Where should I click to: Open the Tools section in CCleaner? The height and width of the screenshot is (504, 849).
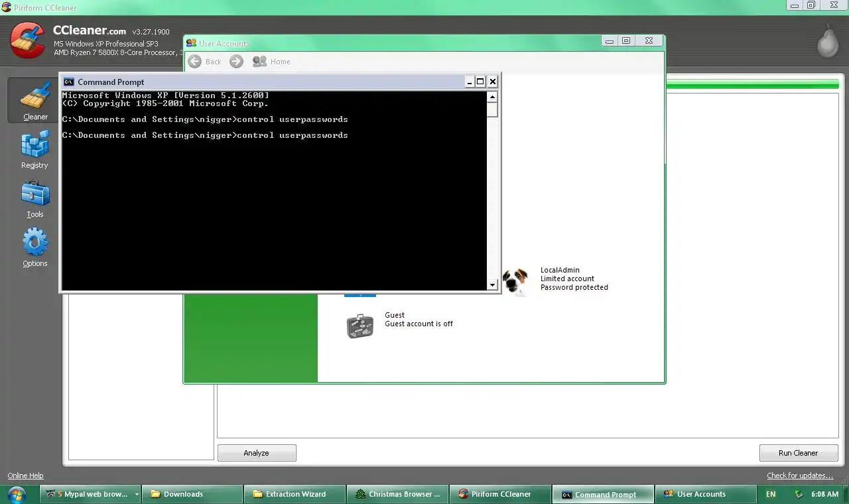point(35,199)
